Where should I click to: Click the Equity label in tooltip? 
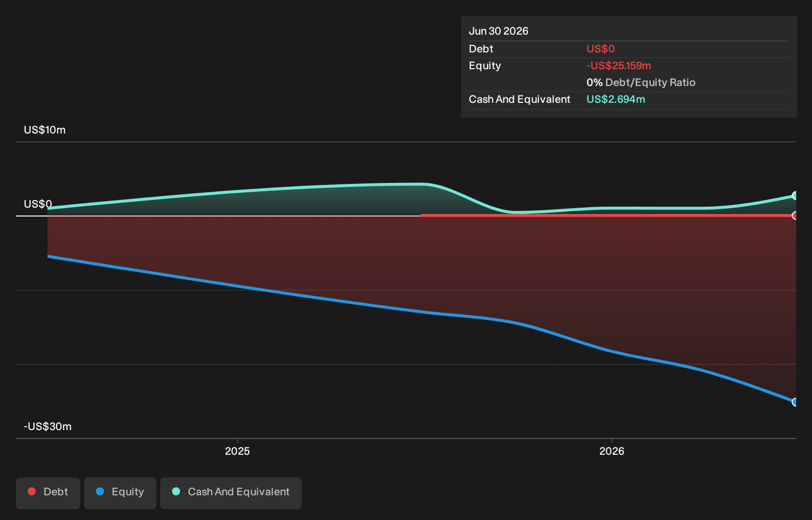click(485, 66)
